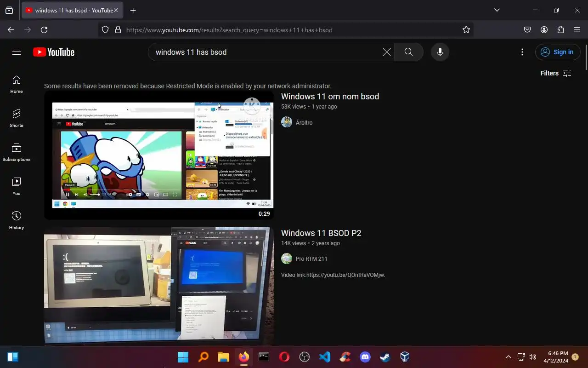Click the Sign in button

pyautogui.click(x=558, y=52)
